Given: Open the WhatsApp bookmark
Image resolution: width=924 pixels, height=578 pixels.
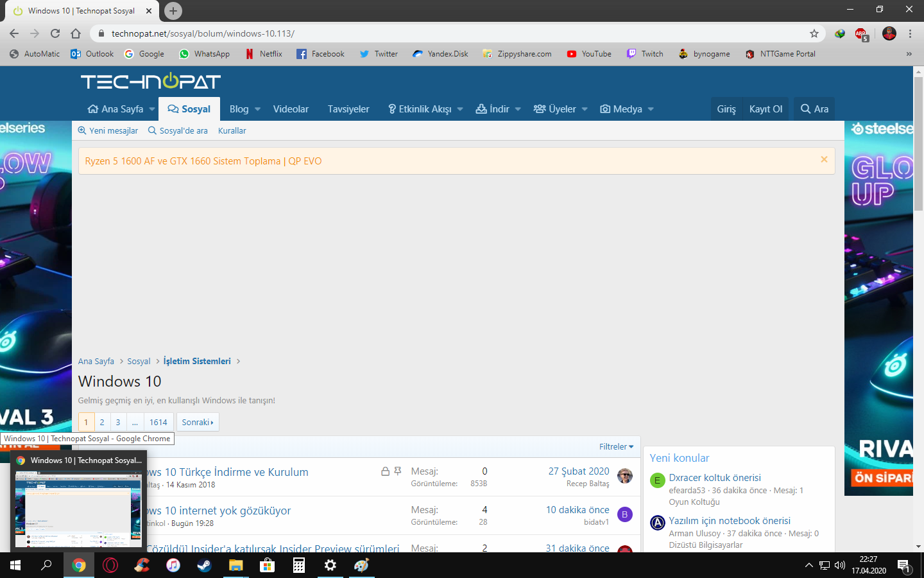Looking at the screenshot, I should [204, 54].
